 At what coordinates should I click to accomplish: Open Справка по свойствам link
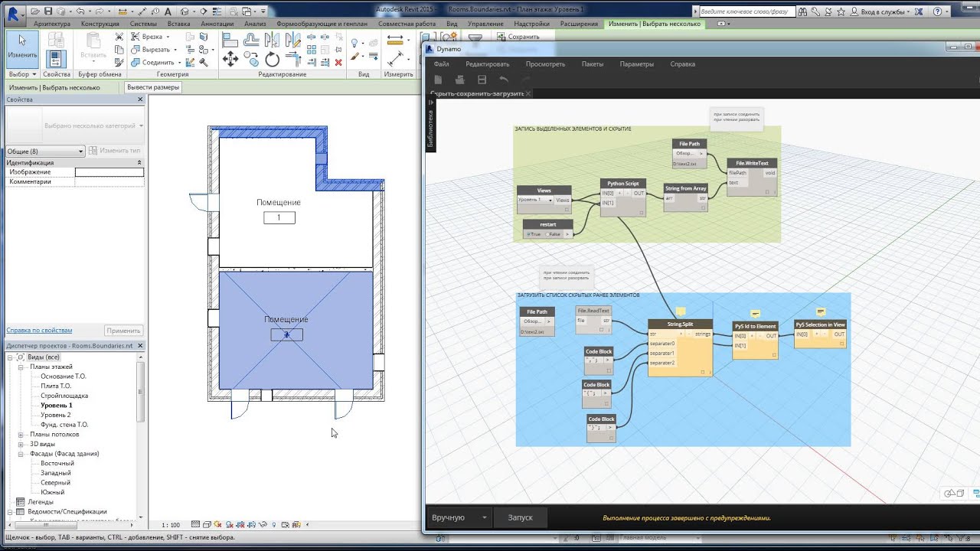point(39,331)
